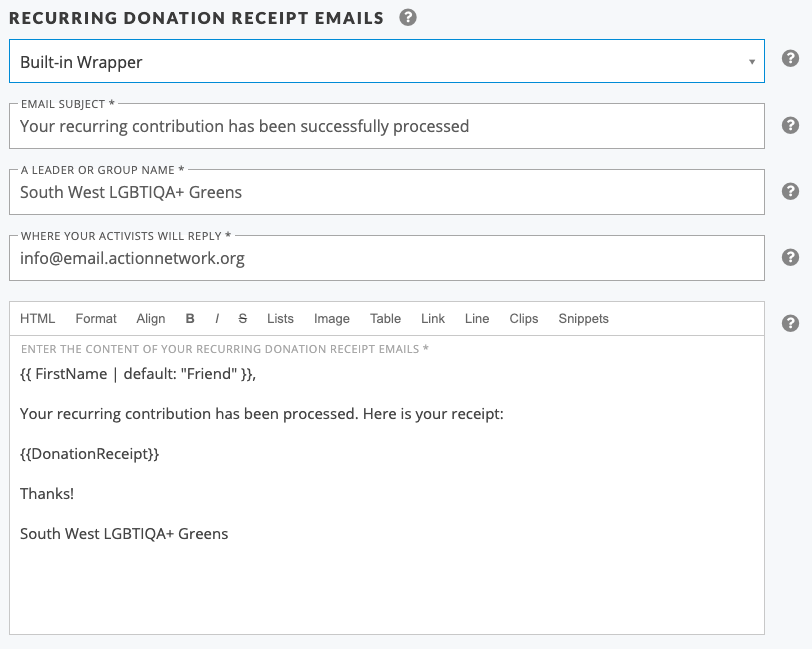Screen dimensions: 812x649
Task: Open Clips in the editor toolbar
Action: (x=524, y=319)
